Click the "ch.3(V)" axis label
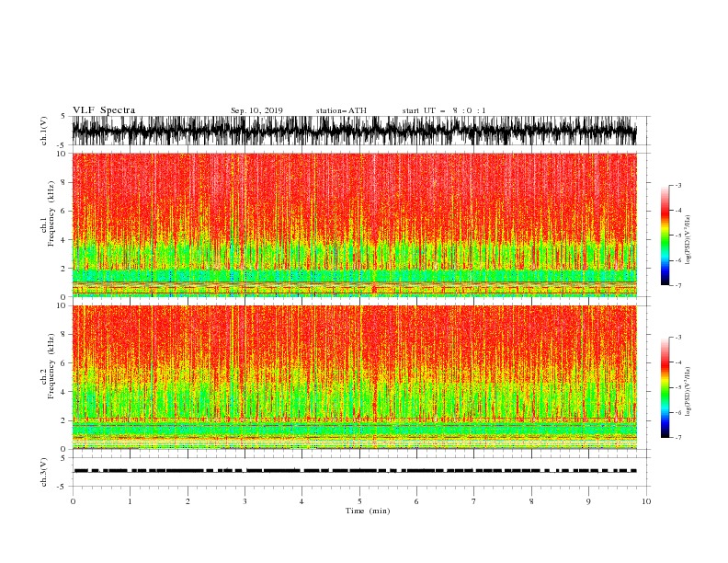Image resolution: width=728 pixels, height=563 pixels. [44, 472]
